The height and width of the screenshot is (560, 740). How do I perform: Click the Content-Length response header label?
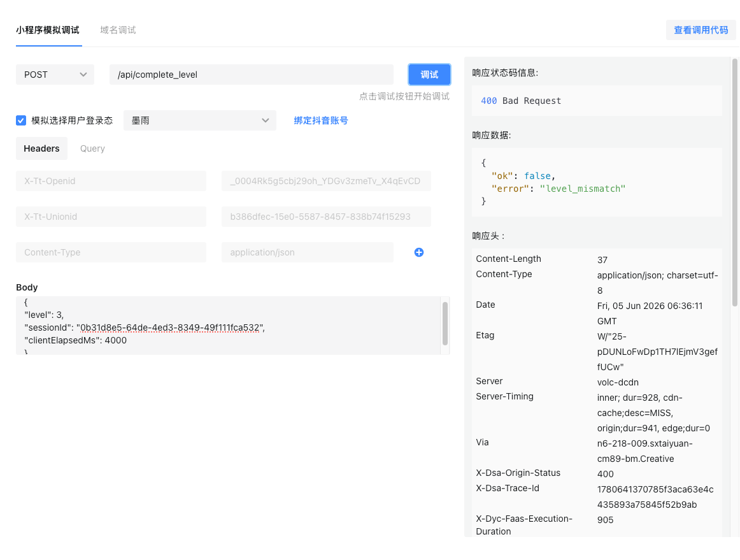pos(508,259)
